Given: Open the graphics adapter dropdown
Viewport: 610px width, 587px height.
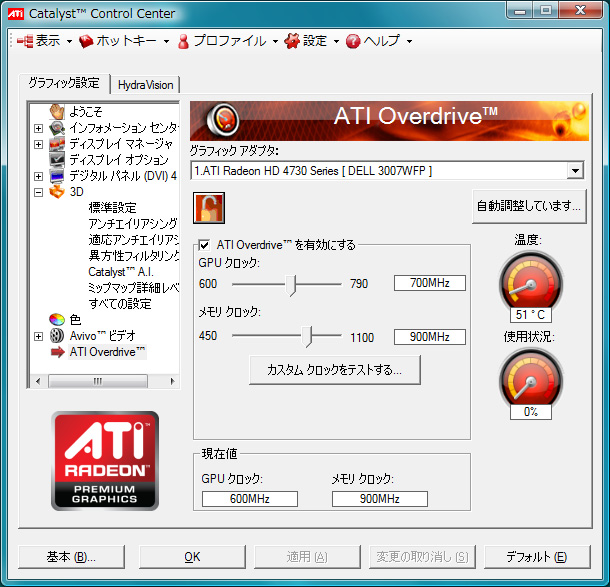Looking at the screenshot, I should click(x=575, y=170).
